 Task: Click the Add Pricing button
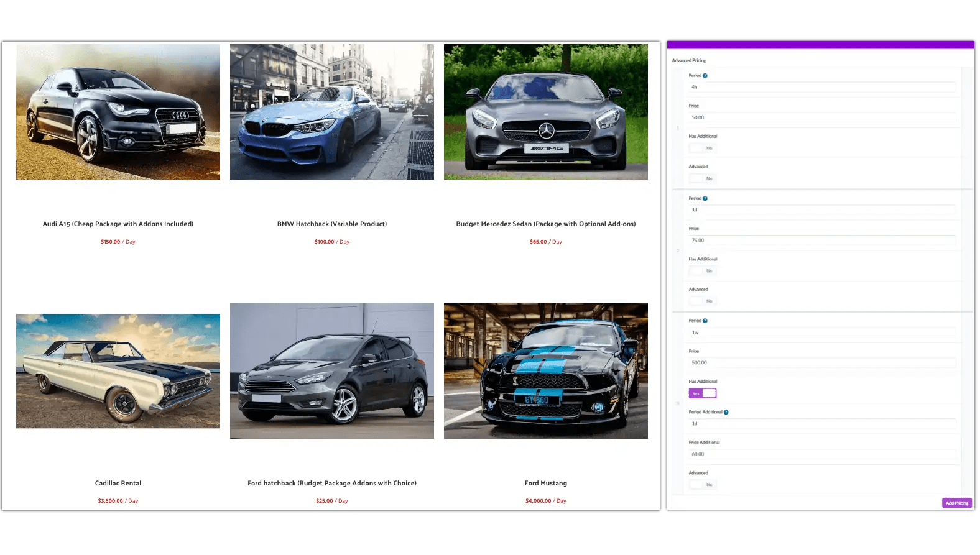(x=956, y=503)
